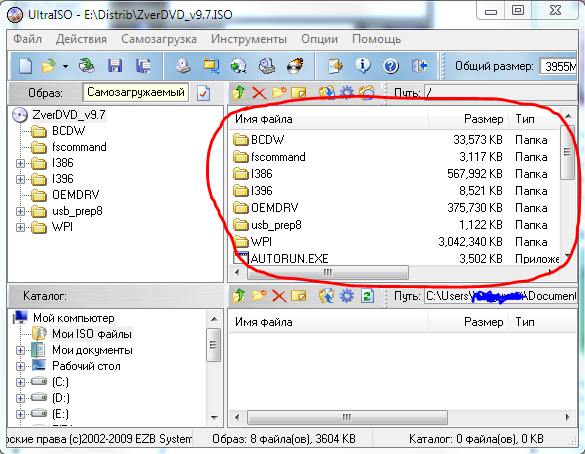Click the New image toolbar icon
Screen dimensions: 585x454
click(25, 66)
